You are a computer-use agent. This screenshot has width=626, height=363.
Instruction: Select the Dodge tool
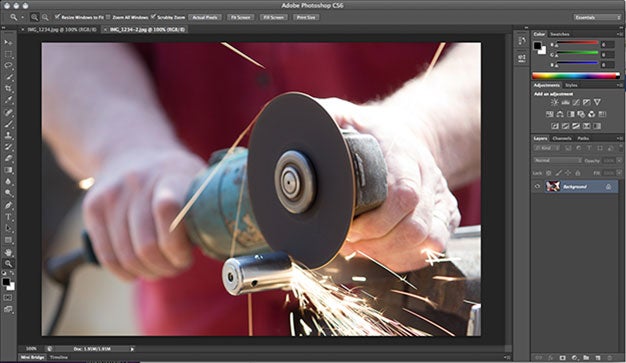(8, 193)
